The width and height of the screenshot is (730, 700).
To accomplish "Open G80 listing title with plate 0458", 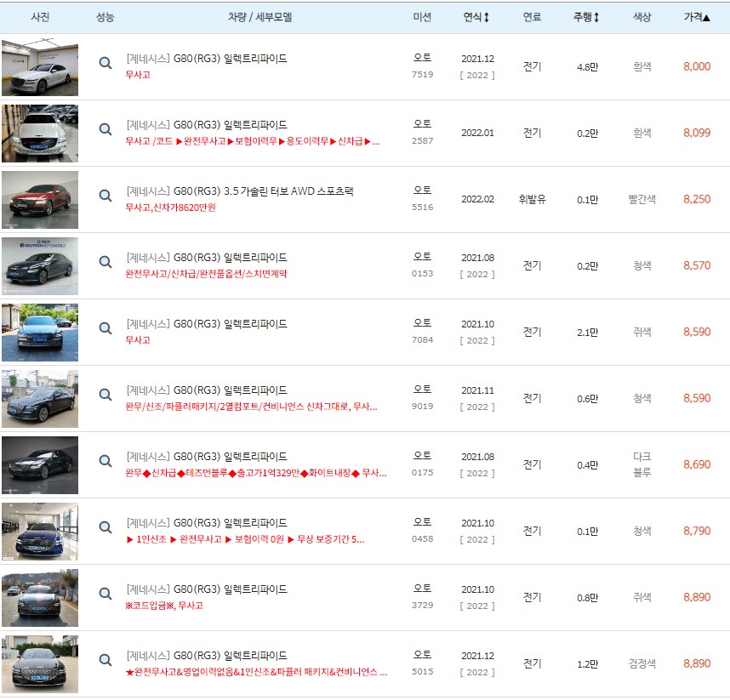I will (x=207, y=523).
